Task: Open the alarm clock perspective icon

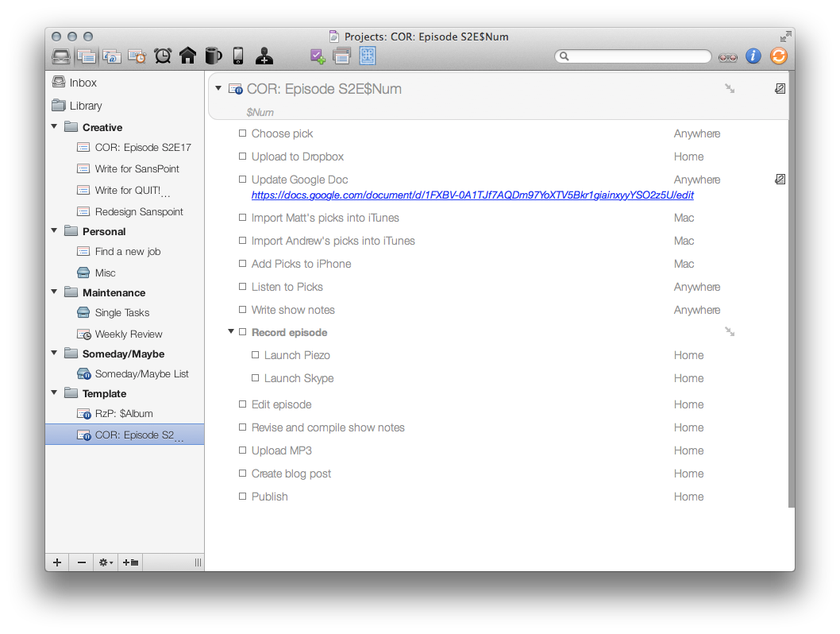Action: [163, 56]
